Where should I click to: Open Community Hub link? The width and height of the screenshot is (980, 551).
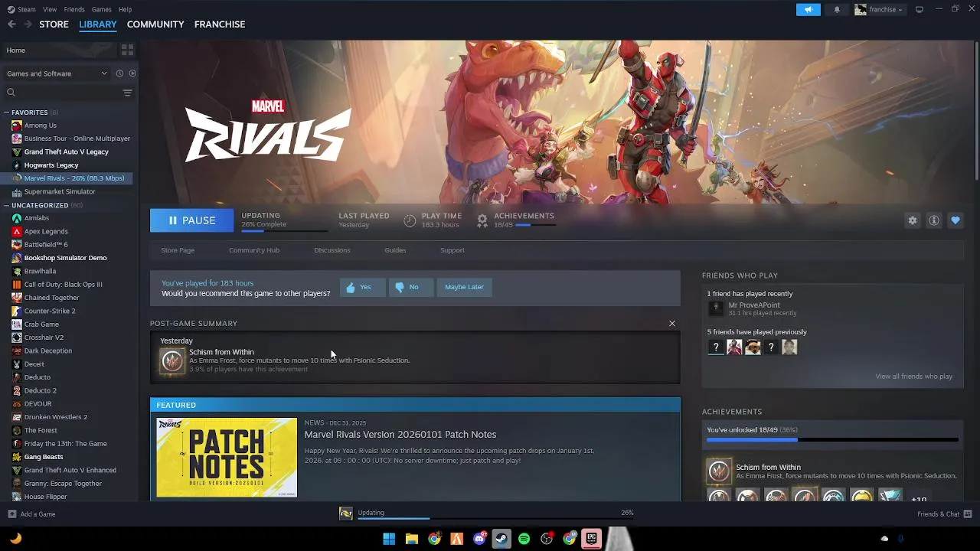click(254, 250)
